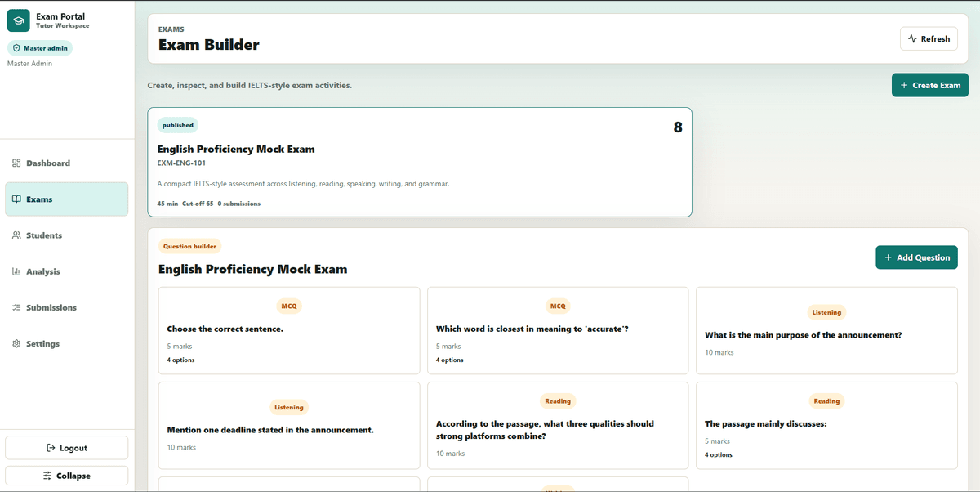Open Settings from the sidebar
The image size is (980, 492).
[x=66, y=344]
